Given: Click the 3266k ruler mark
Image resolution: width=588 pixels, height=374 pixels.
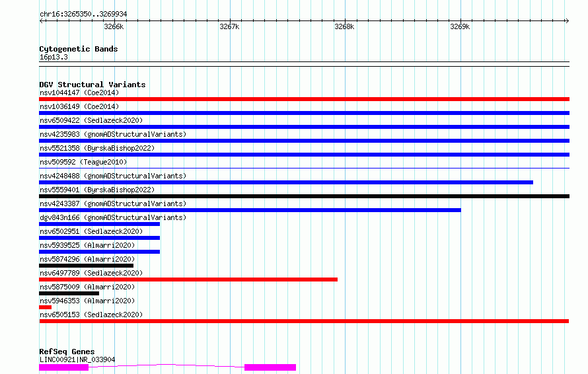Looking at the screenshot, I should 114,26.
